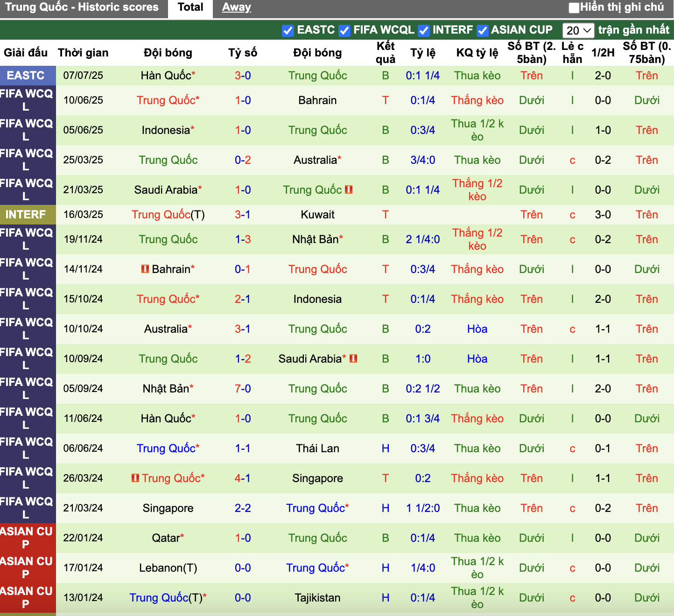Click odds 3/4:0 on 25/03/25

[423, 160]
